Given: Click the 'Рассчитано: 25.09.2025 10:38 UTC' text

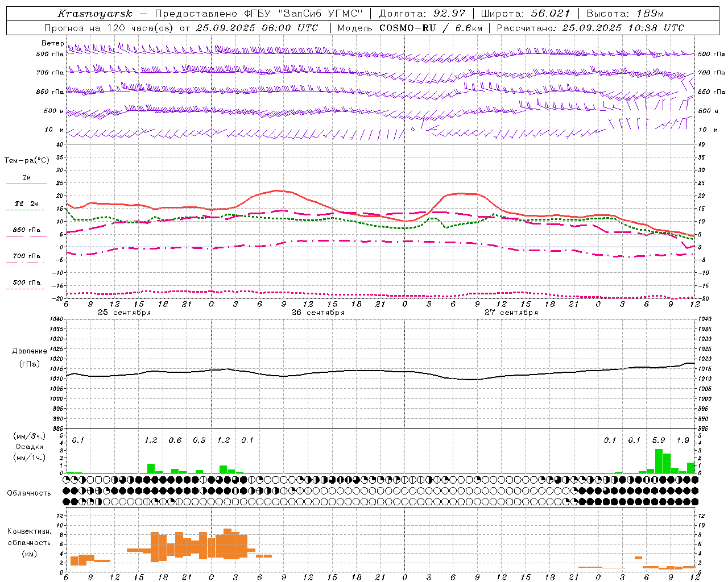Looking at the screenshot, I should (590, 28).
